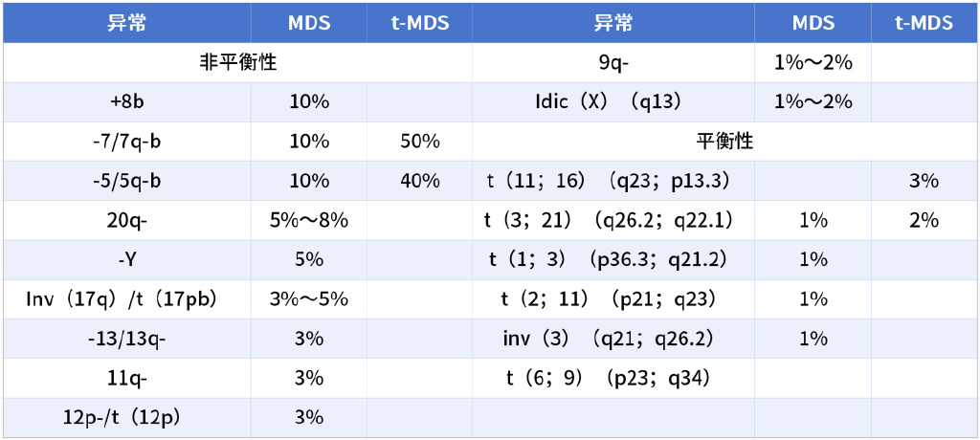Select the 50% t-MDS value cell

419,142
